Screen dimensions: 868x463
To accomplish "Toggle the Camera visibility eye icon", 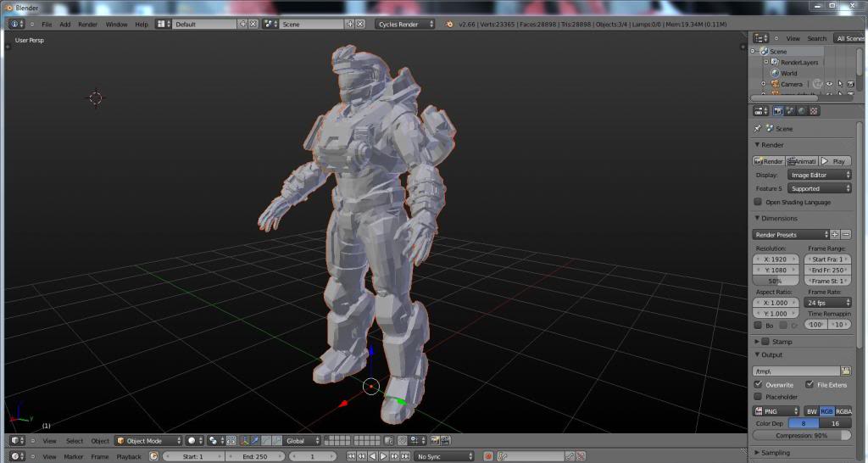I will click(829, 84).
